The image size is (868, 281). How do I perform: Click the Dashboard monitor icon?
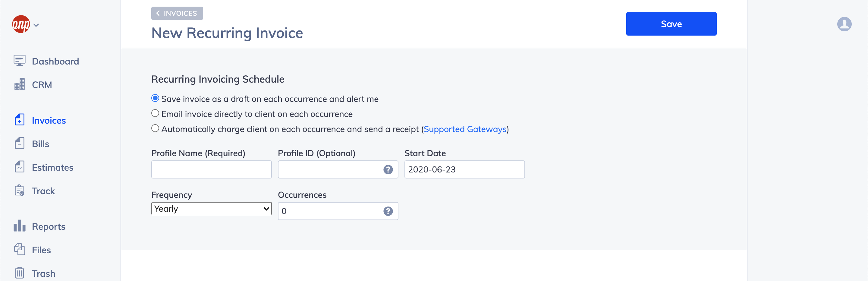(20, 61)
